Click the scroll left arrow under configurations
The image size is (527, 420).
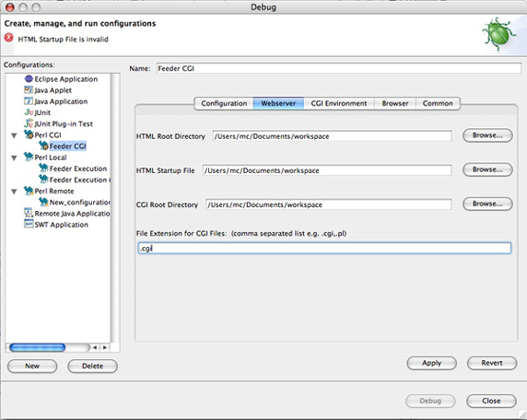pos(95,347)
